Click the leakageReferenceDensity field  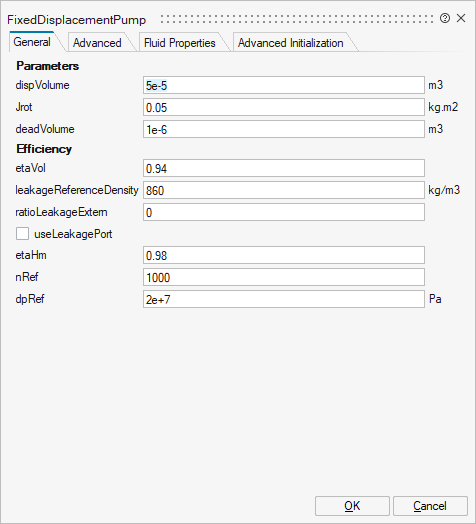(x=284, y=190)
